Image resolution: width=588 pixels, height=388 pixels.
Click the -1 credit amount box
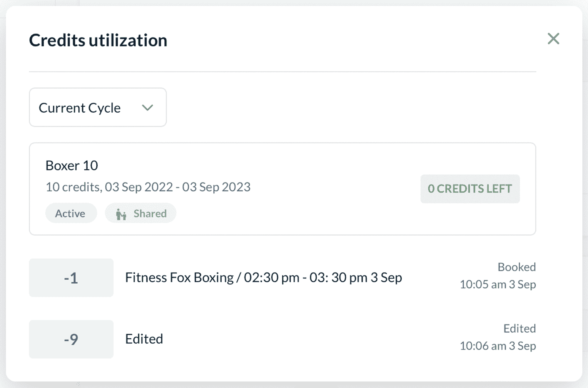[x=71, y=278]
